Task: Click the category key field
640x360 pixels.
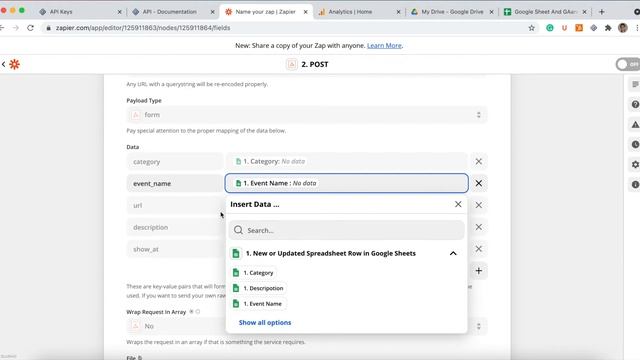Action: (174, 162)
